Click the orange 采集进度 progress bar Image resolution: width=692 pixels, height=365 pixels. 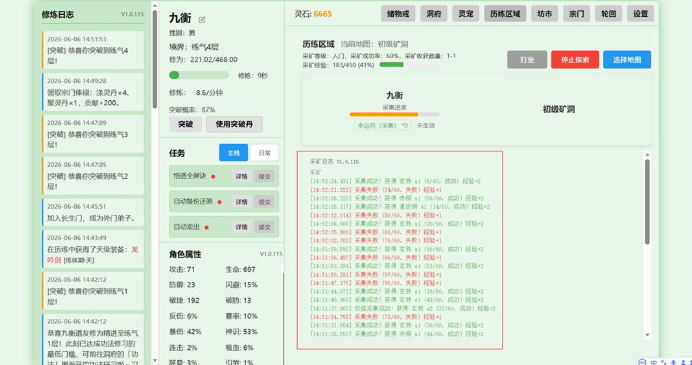coord(395,114)
